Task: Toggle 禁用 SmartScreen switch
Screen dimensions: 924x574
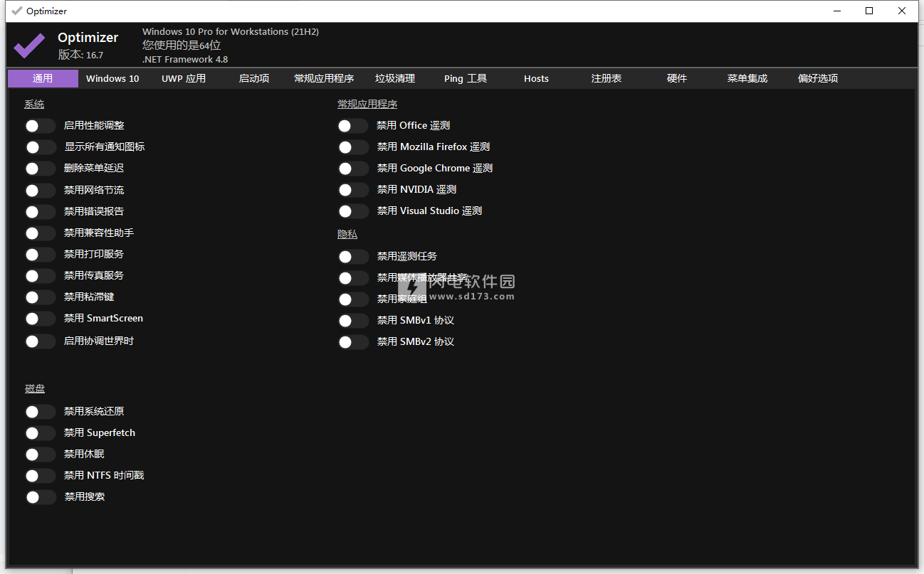Action: coord(40,319)
